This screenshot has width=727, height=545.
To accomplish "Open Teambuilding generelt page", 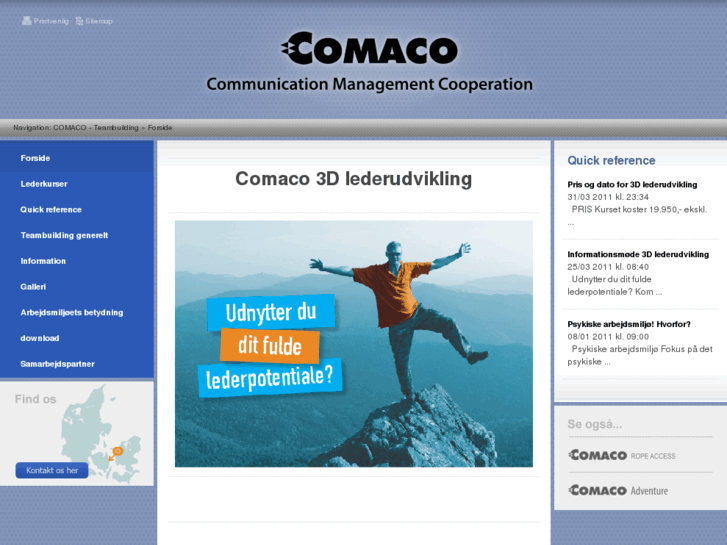I will (x=64, y=235).
